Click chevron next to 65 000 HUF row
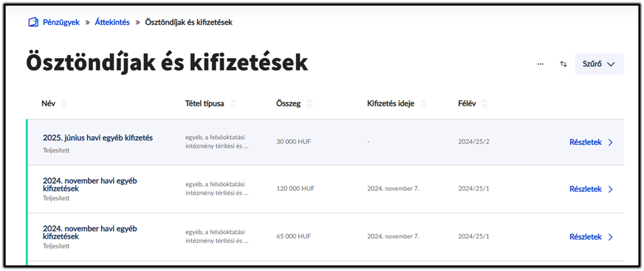 tap(610, 237)
